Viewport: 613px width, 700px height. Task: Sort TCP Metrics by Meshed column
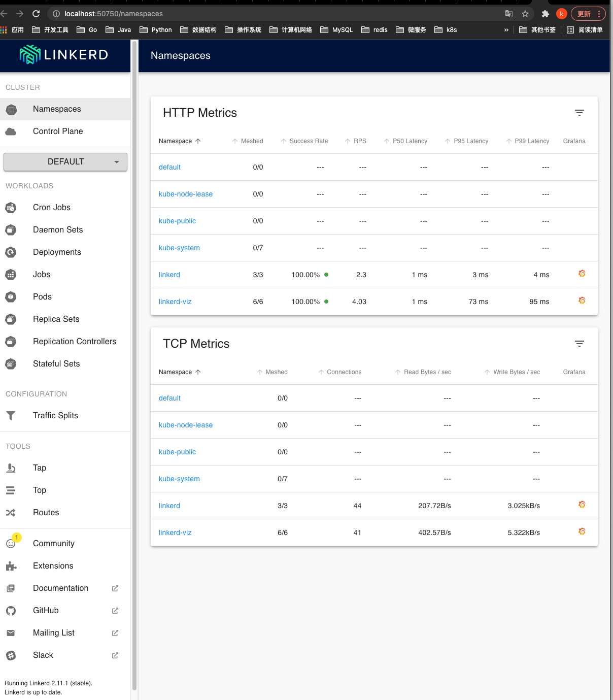coord(272,372)
